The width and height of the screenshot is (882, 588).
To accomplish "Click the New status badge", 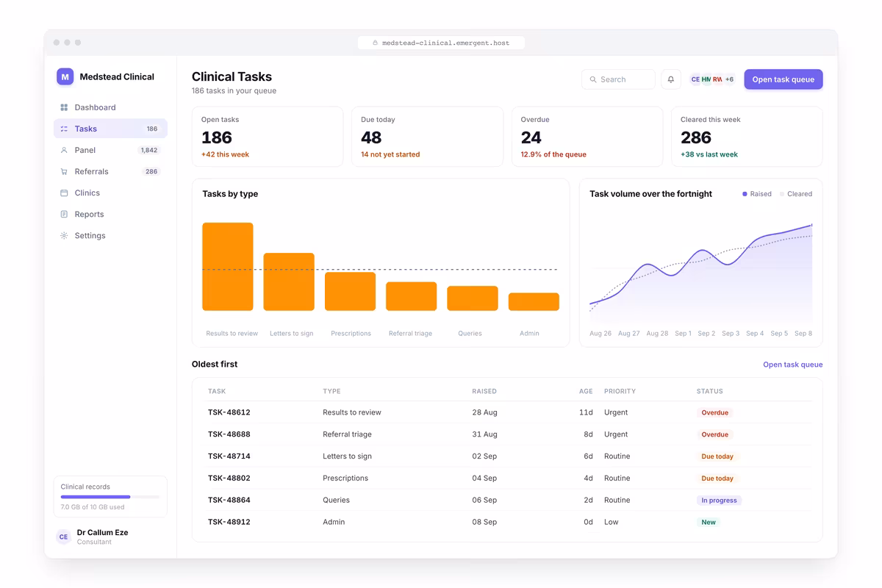I will (709, 523).
